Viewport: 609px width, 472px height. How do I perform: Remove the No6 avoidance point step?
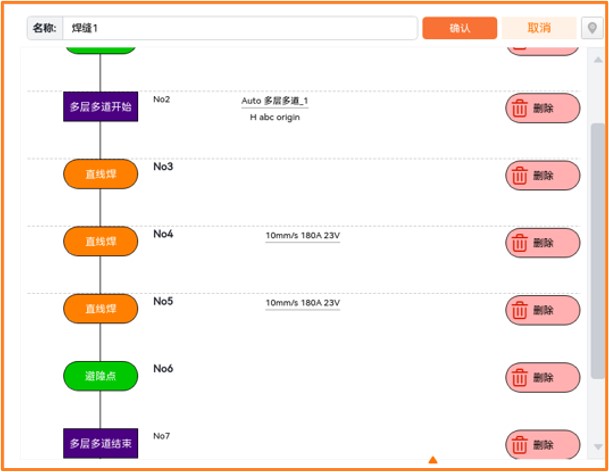pos(543,377)
